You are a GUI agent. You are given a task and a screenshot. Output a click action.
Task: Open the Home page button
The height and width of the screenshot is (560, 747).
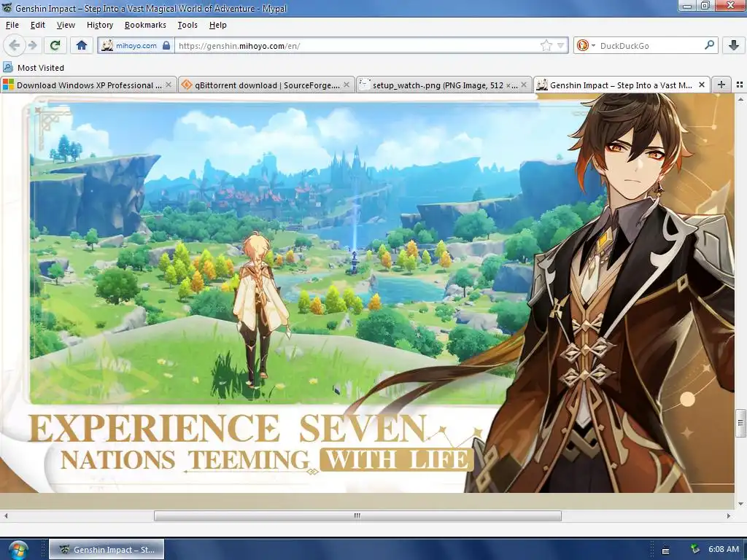tap(82, 46)
